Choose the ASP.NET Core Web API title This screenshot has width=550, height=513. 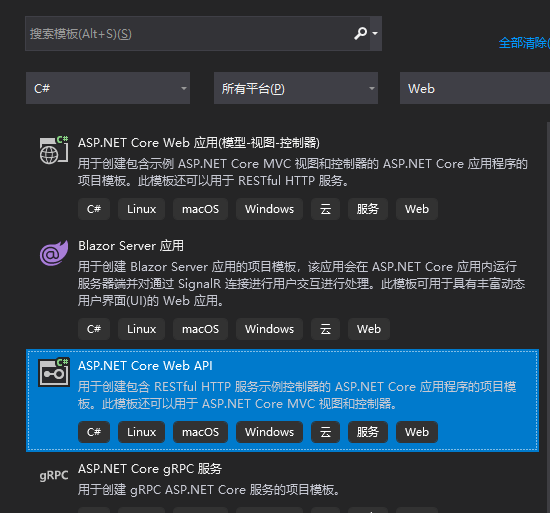point(145,366)
